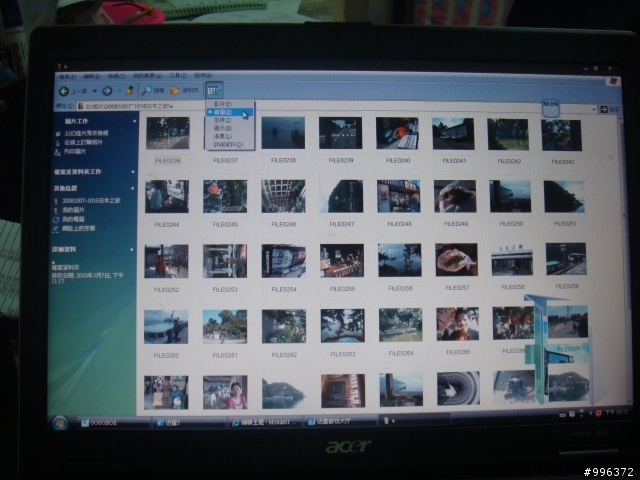Select 詳細資料(D) details view option
Image resolution: width=640 pixels, height=480 pixels.
pos(230,144)
